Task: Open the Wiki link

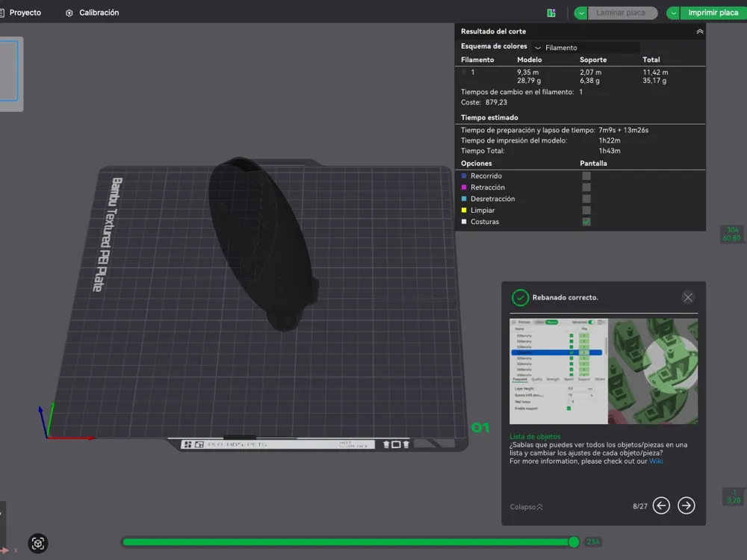Action: tap(656, 461)
